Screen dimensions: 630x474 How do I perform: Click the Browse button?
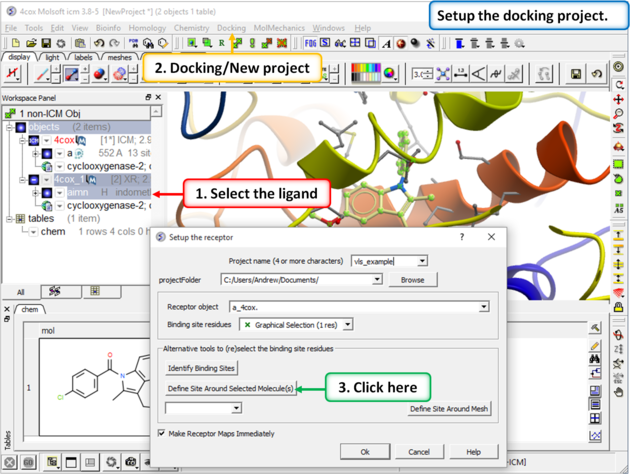[413, 280]
